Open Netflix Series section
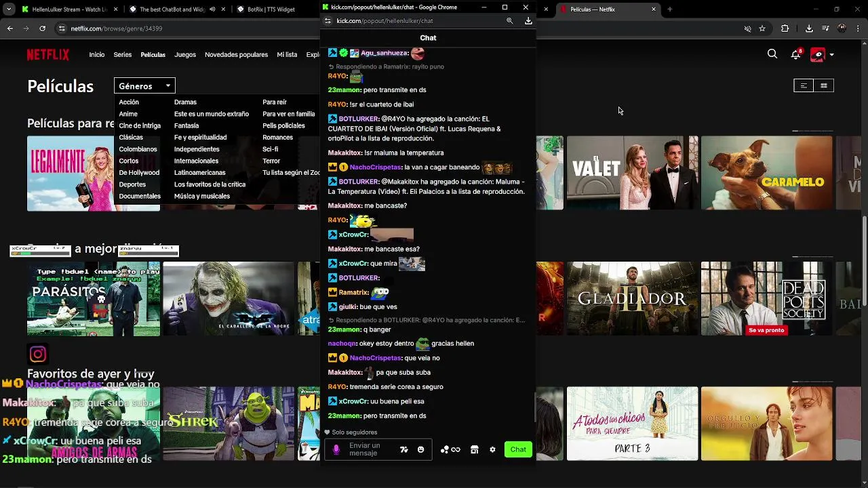The image size is (868, 488). [x=123, y=55]
